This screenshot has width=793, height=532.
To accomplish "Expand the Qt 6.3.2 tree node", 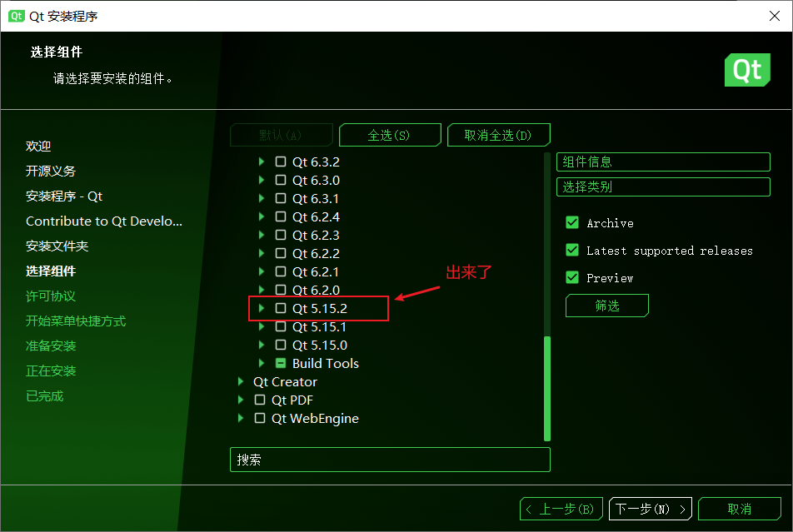I will click(x=261, y=162).
